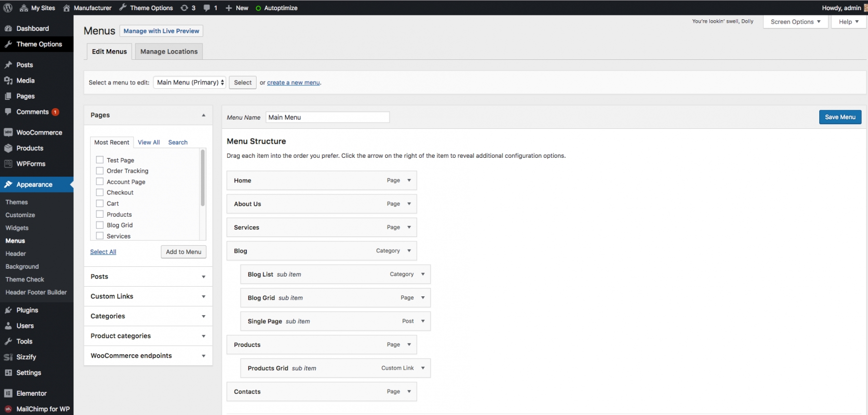Click the Save Menu button
The width and height of the screenshot is (868, 415).
point(840,117)
